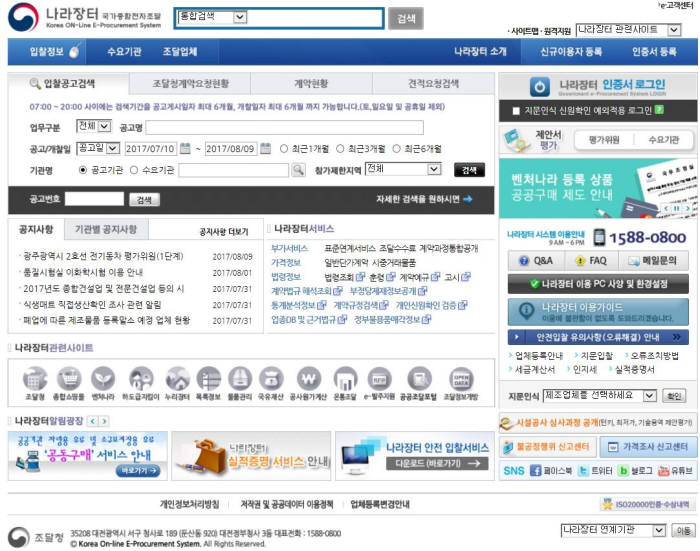The width and height of the screenshot is (700, 551).
Task: Open the 수요기관 main menu item
Action: (124, 51)
